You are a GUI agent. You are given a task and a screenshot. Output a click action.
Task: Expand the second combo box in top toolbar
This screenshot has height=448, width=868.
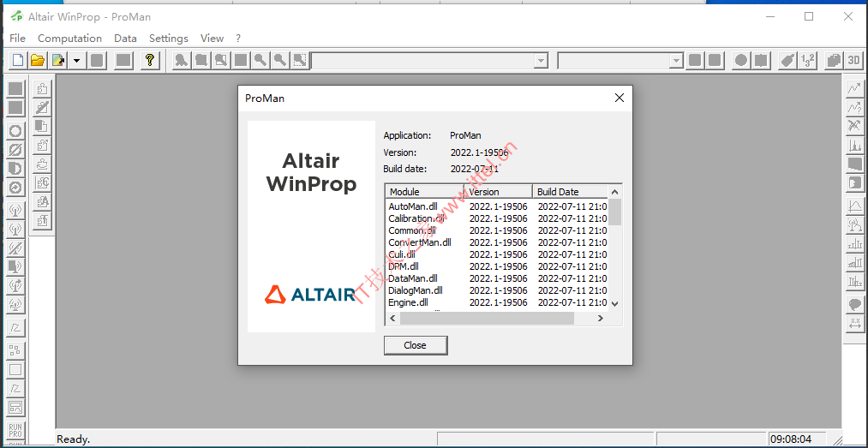point(676,61)
